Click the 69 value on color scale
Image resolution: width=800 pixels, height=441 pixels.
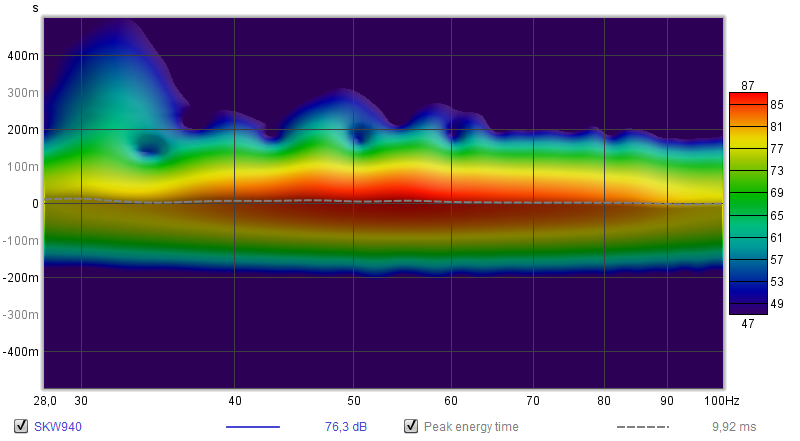[x=777, y=192]
